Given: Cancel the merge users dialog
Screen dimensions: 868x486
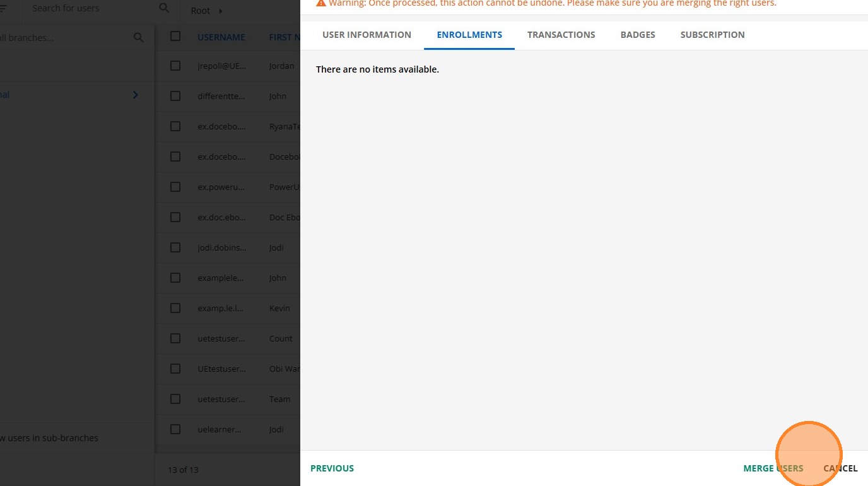Looking at the screenshot, I should point(840,468).
